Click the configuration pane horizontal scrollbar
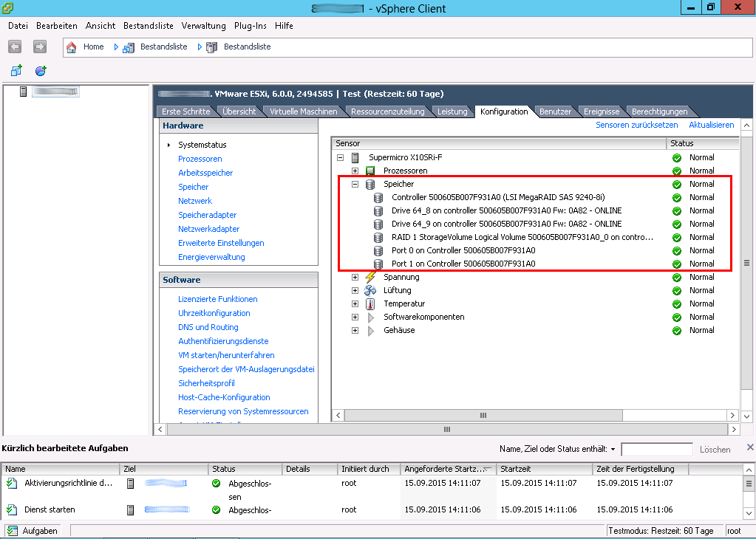The height and width of the screenshot is (539, 756). click(x=447, y=429)
